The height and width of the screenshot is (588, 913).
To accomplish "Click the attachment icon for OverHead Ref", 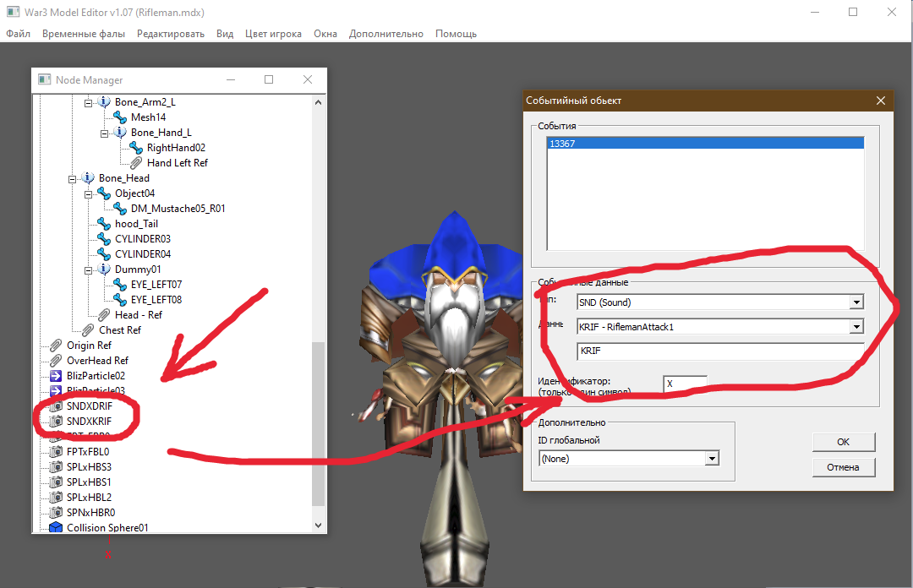I will (56, 361).
